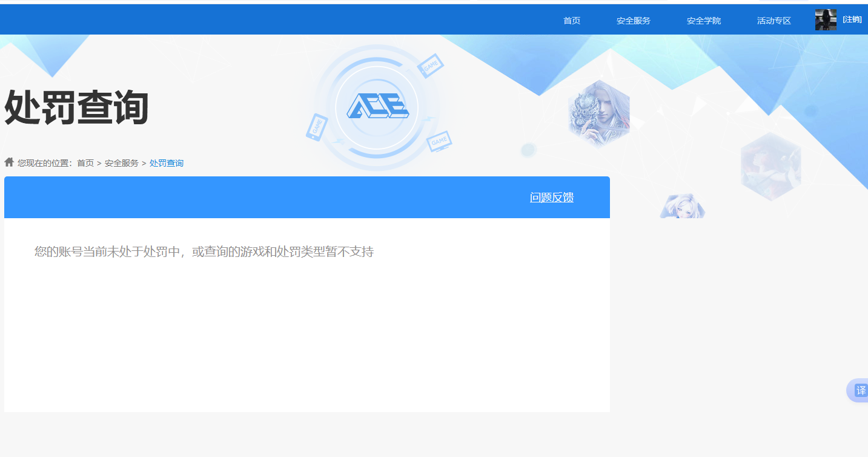
Task: Click the white-haired character hexagon thumbnail
Action: click(x=683, y=205)
